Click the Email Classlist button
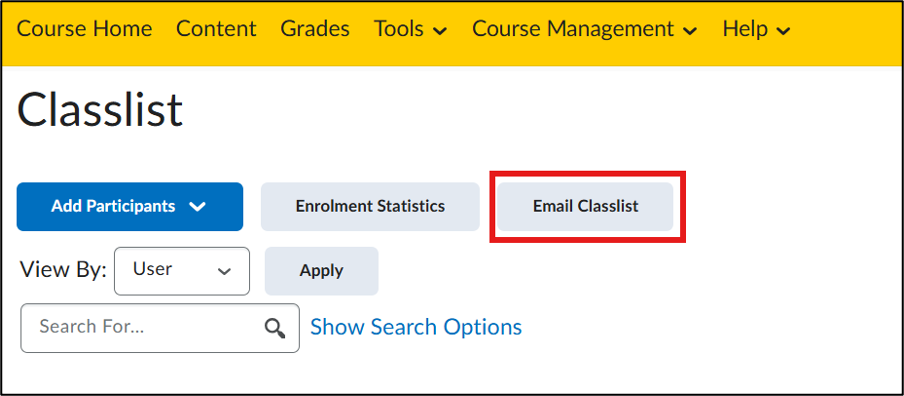The image size is (904, 396). (585, 206)
